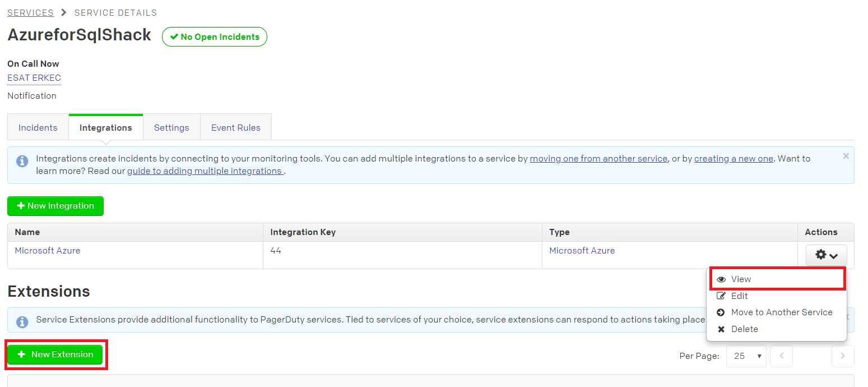Open guide to adding multiple integrations
Image resolution: width=868 pixels, height=387 pixels.
pos(205,171)
